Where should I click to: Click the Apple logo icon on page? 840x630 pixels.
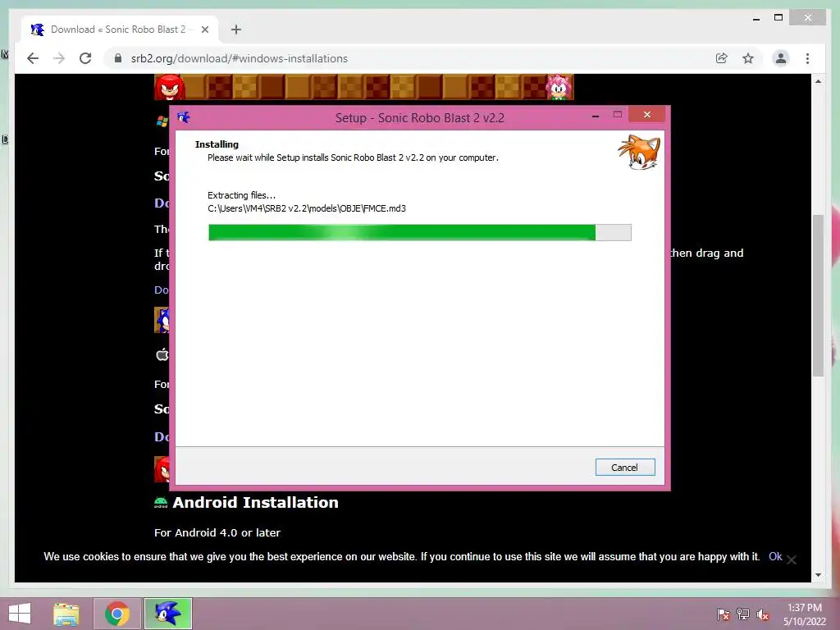coord(162,354)
